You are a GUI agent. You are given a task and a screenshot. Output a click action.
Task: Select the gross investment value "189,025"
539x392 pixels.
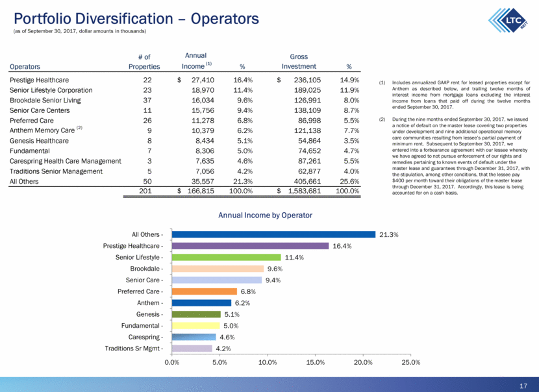tap(307, 90)
